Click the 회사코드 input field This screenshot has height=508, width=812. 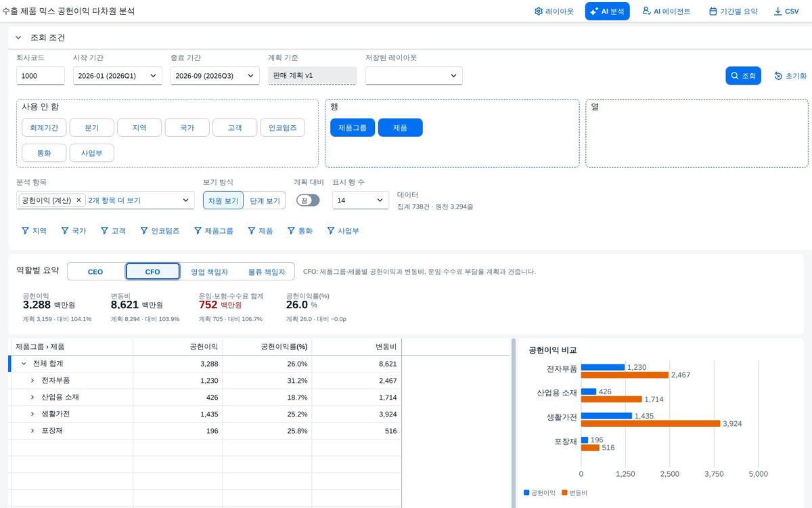pyautogui.click(x=41, y=76)
